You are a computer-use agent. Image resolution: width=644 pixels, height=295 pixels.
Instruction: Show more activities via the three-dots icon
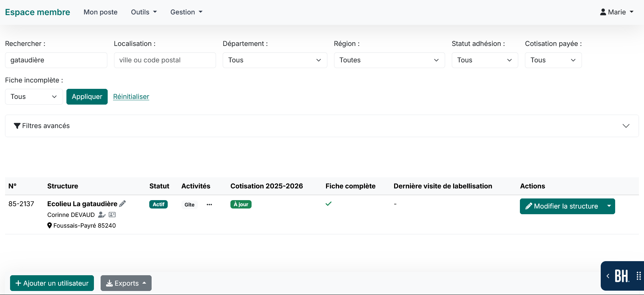209,204
